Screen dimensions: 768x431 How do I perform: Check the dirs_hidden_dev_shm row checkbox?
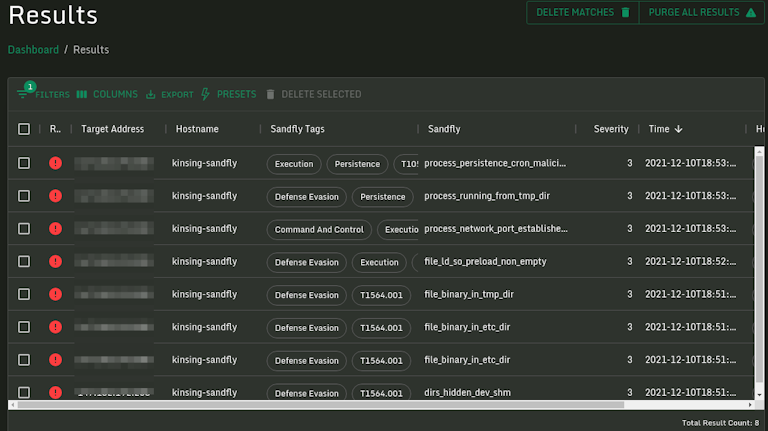pyautogui.click(x=24, y=392)
